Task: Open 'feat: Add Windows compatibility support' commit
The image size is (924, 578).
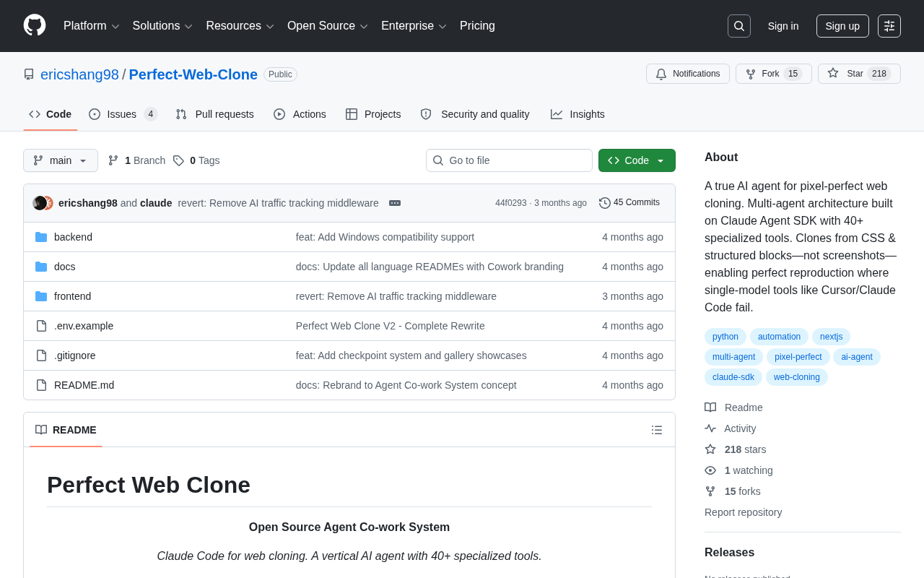Action: (x=385, y=237)
